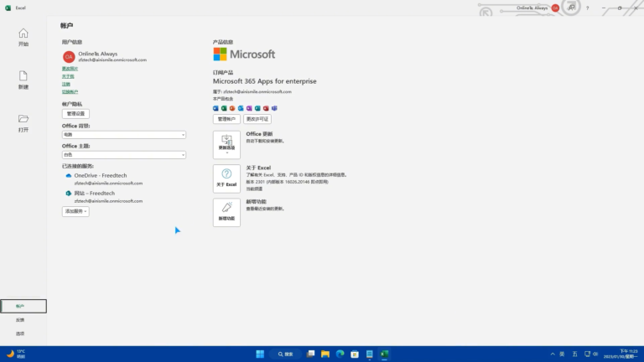Open the Office 主题 dropdown
The image size is (644, 362).
pyautogui.click(x=123, y=155)
